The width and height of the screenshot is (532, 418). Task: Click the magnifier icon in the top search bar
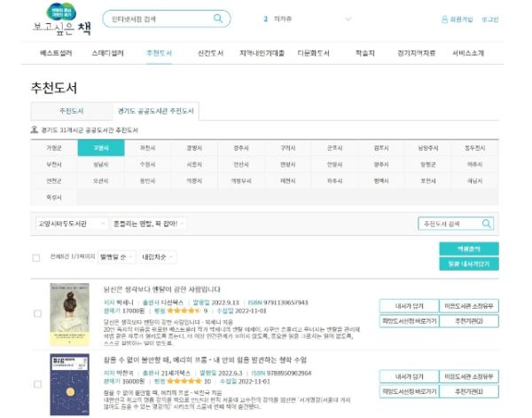pos(218,19)
